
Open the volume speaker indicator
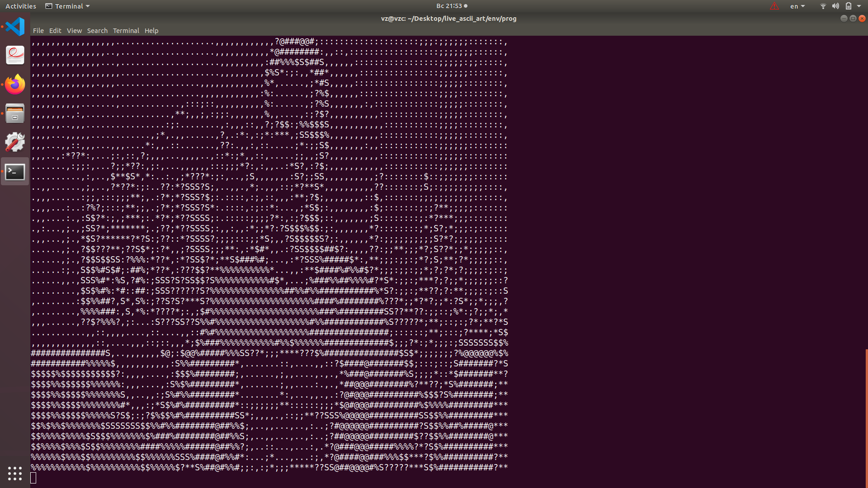tap(835, 6)
